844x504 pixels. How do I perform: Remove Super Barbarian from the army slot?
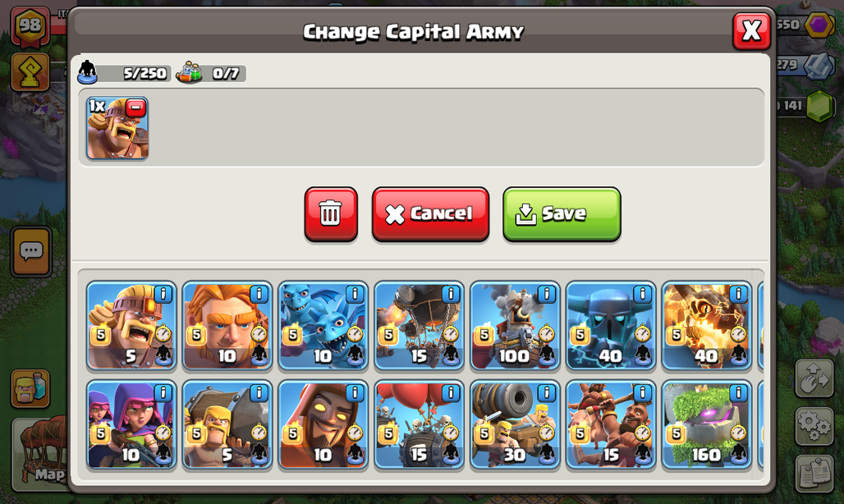pyautogui.click(x=135, y=108)
